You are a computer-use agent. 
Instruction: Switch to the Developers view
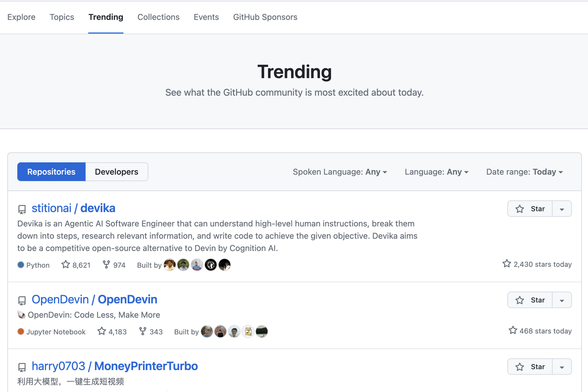click(x=116, y=172)
